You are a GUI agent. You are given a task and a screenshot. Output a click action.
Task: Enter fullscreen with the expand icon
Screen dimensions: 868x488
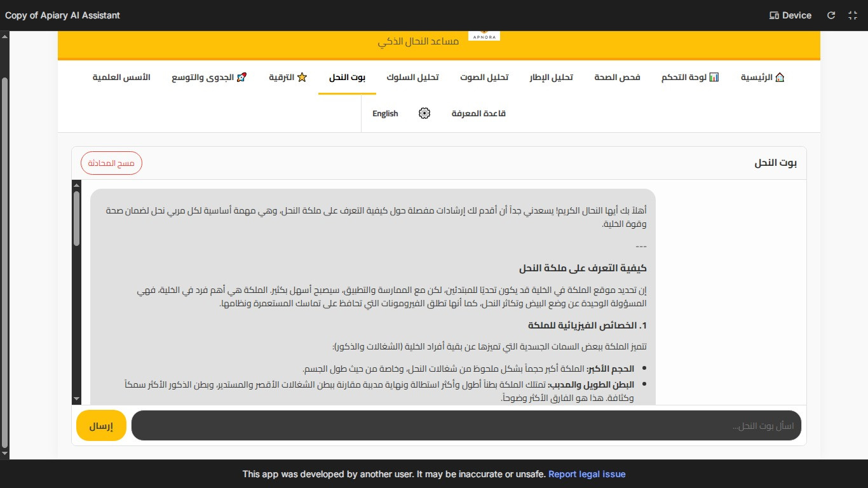coord(852,15)
